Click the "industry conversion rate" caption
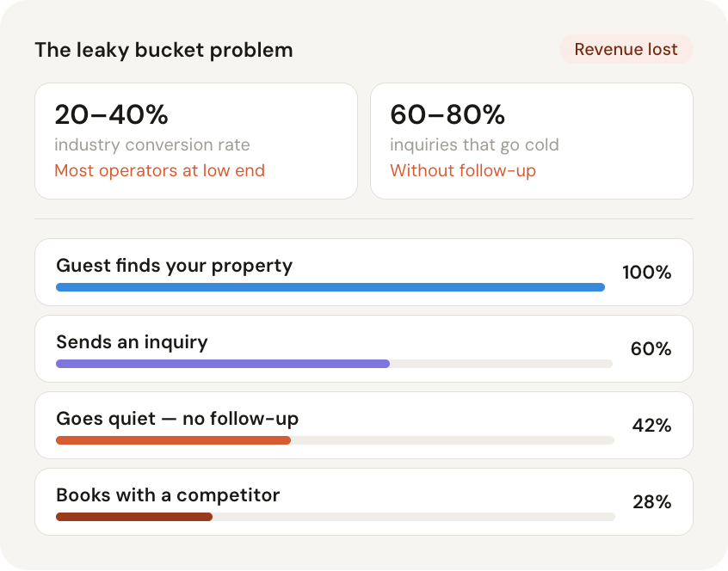Viewport: 728px width, 571px height. [x=151, y=144]
